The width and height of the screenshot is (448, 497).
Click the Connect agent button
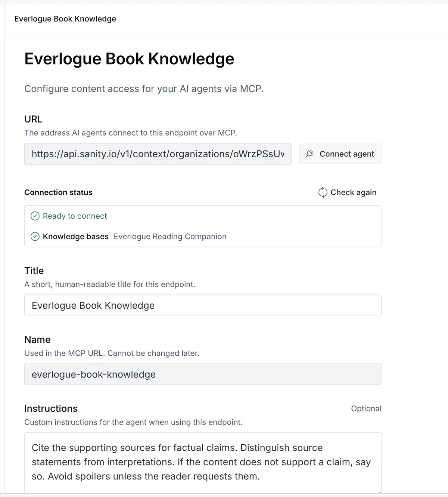coord(340,154)
